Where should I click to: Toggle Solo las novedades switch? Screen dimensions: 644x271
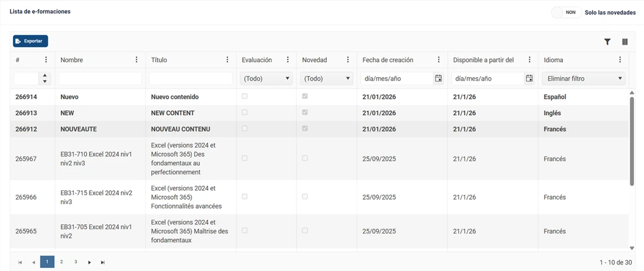click(567, 13)
